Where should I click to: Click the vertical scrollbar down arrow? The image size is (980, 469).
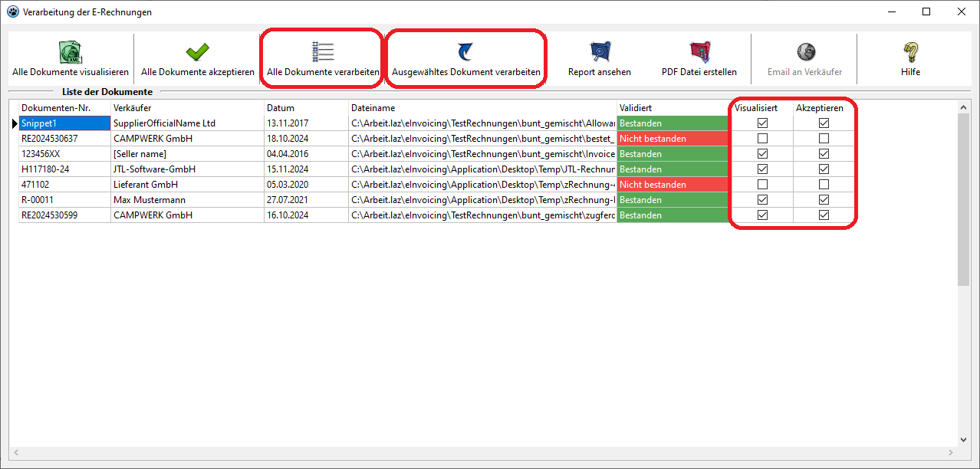click(964, 440)
